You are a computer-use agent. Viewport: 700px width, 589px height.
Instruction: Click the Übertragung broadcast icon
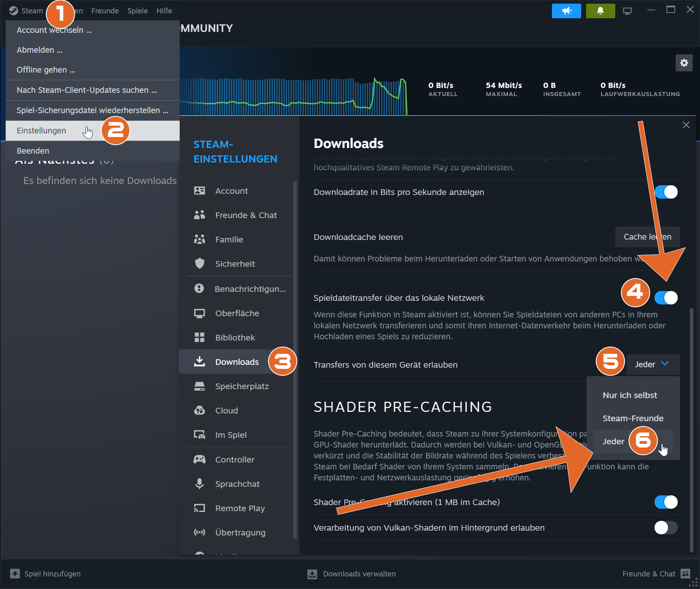point(200,532)
